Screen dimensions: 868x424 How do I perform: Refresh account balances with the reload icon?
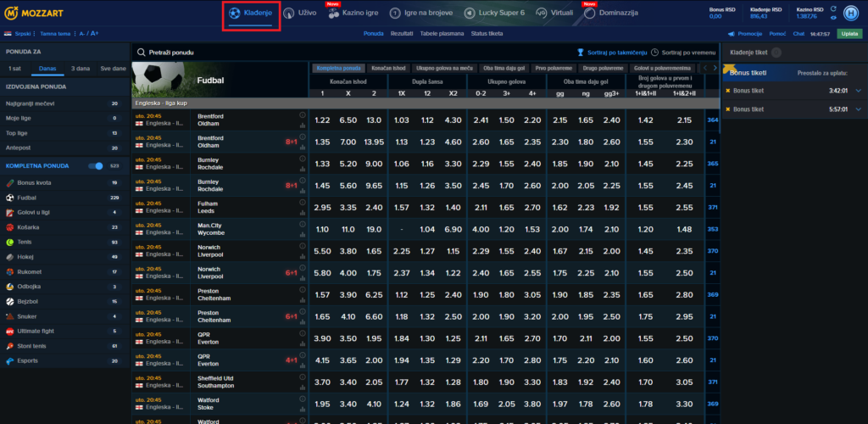[x=832, y=8]
